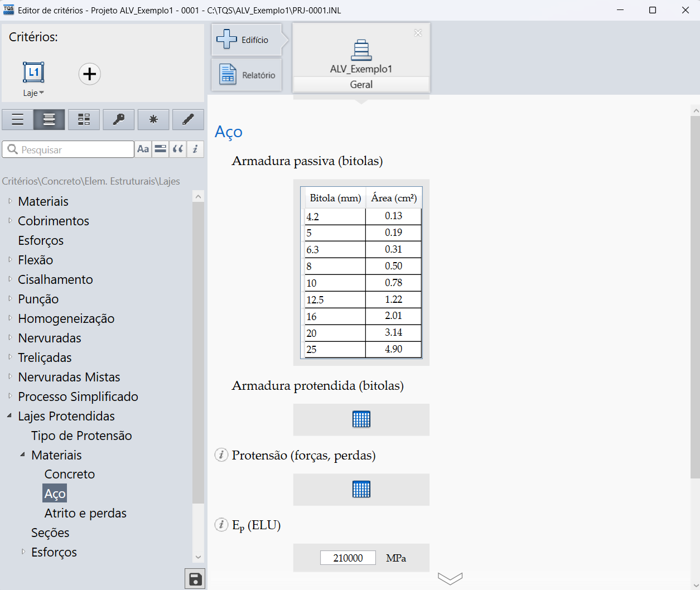Viewport: 700px width, 590px height.
Task: Click the tree panel scrollbar down arrow
Action: tap(198, 557)
